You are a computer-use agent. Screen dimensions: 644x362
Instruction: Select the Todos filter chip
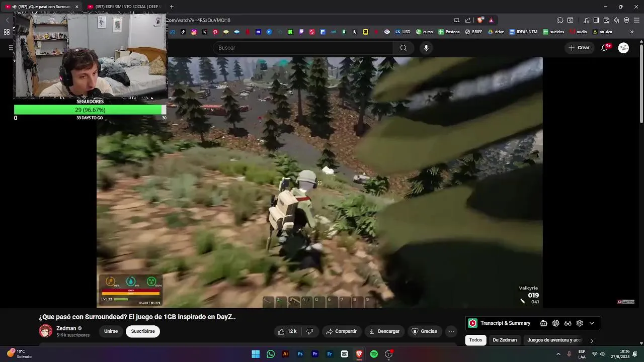pyautogui.click(x=475, y=340)
